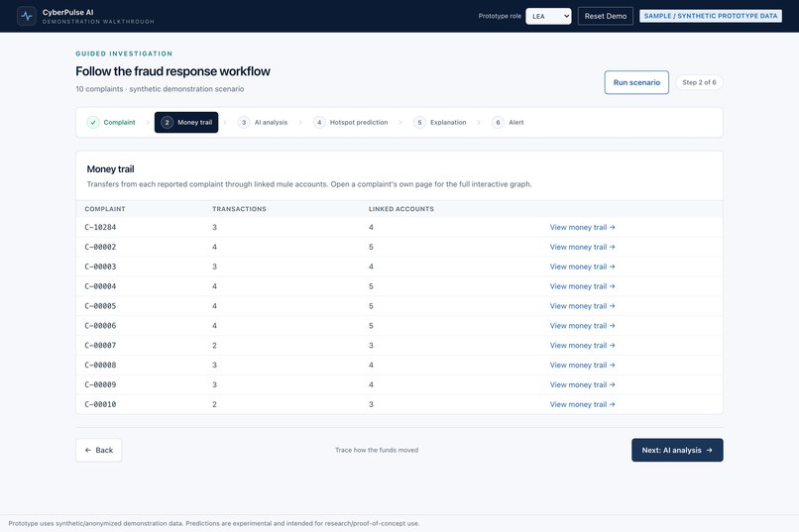
Task: Click the step 6 number circle icon
Action: point(498,122)
